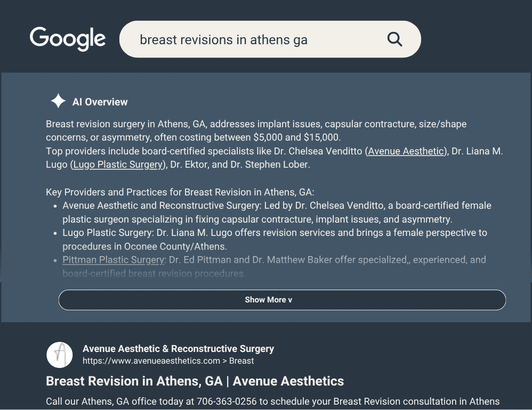532x410 pixels.
Task: Open the Avenue Aesthetic link in AI Overview
Action: 406,151
